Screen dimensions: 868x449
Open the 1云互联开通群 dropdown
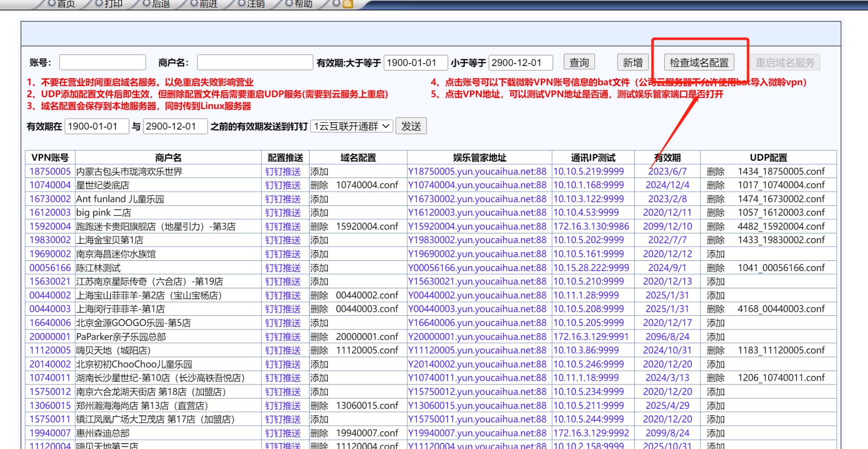coord(352,126)
